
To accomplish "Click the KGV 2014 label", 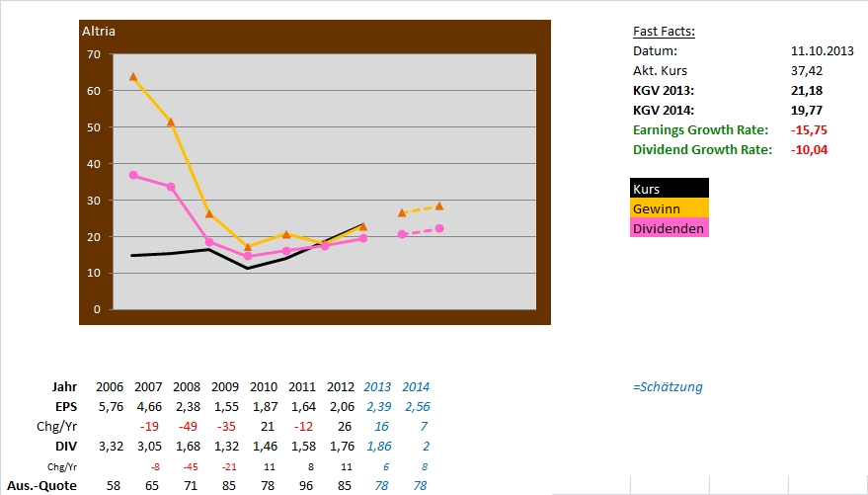I will pyautogui.click(x=664, y=111).
